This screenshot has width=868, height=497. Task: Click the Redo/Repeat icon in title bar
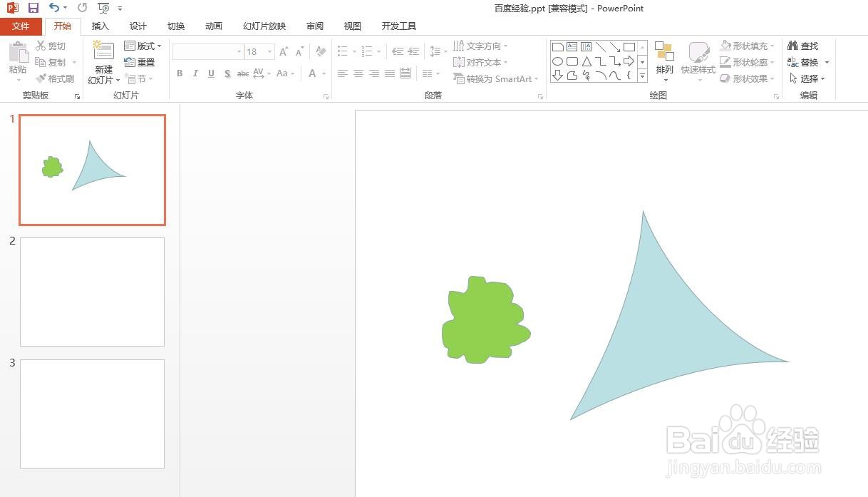[x=83, y=8]
